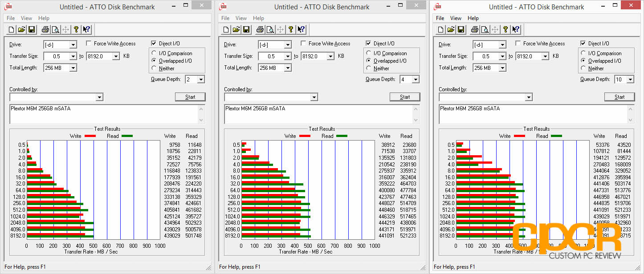Activate context help arrow in Queue Depth 4 window
This screenshot has width=644, height=274.
(x=301, y=30)
